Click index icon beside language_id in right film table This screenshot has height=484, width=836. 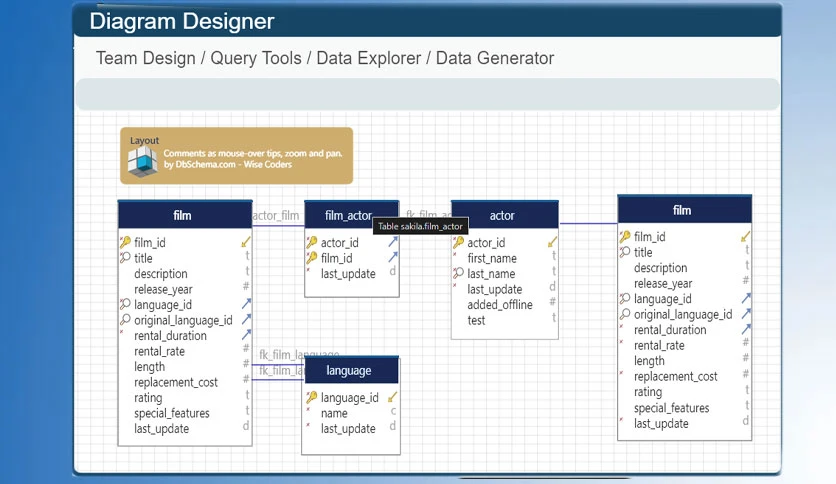coord(625,299)
